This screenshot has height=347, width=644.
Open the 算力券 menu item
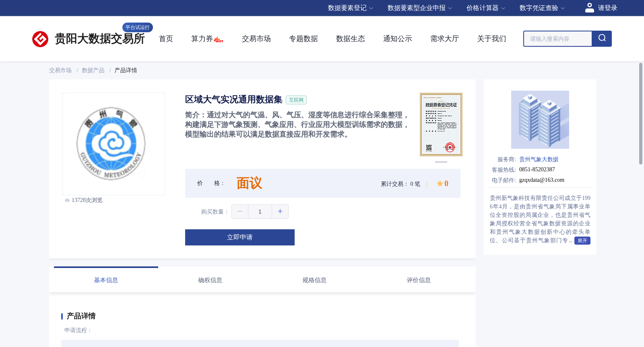point(202,39)
